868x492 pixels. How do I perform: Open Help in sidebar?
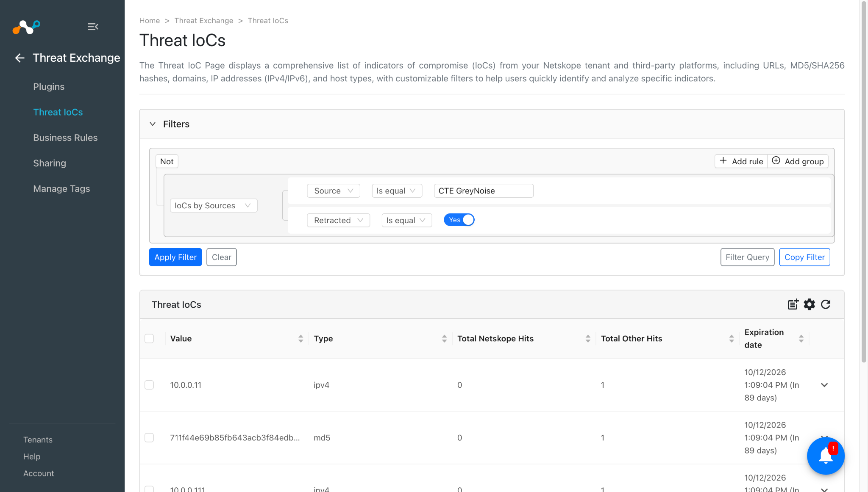[x=32, y=456]
